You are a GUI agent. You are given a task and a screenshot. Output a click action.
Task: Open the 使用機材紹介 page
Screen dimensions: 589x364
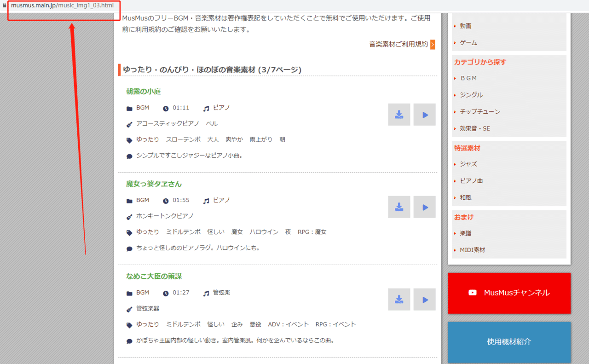(508, 342)
